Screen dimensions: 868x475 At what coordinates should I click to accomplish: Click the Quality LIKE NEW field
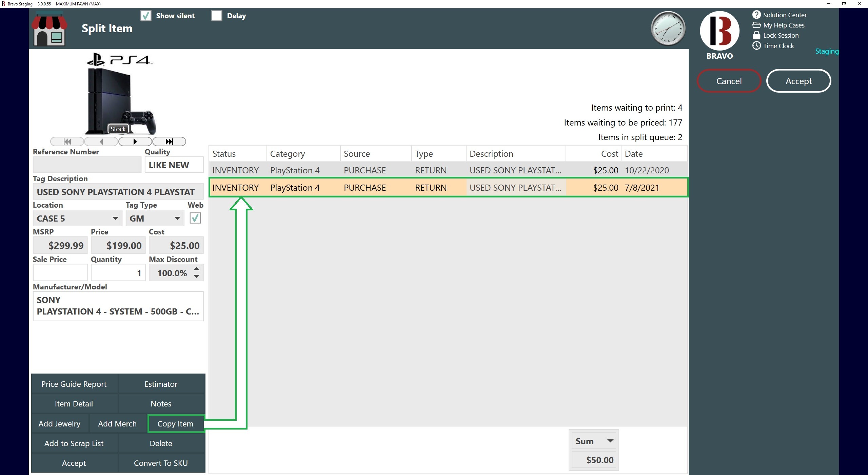[x=174, y=165]
